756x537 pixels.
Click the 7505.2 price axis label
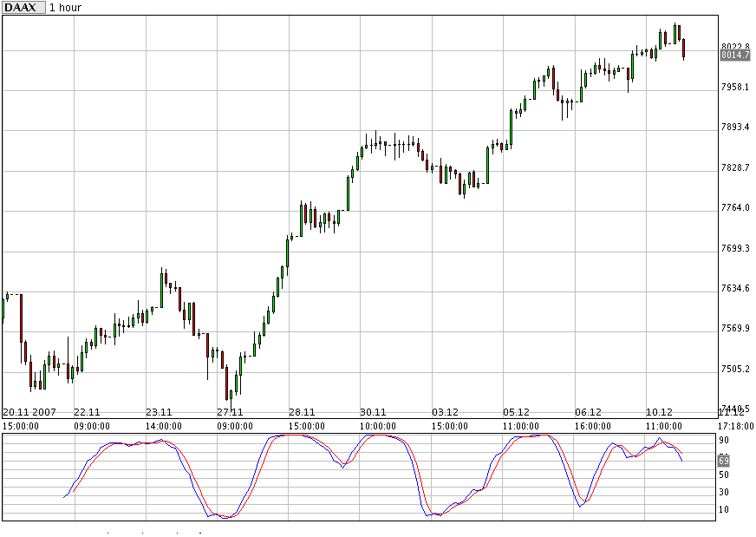(x=735, y=369)
